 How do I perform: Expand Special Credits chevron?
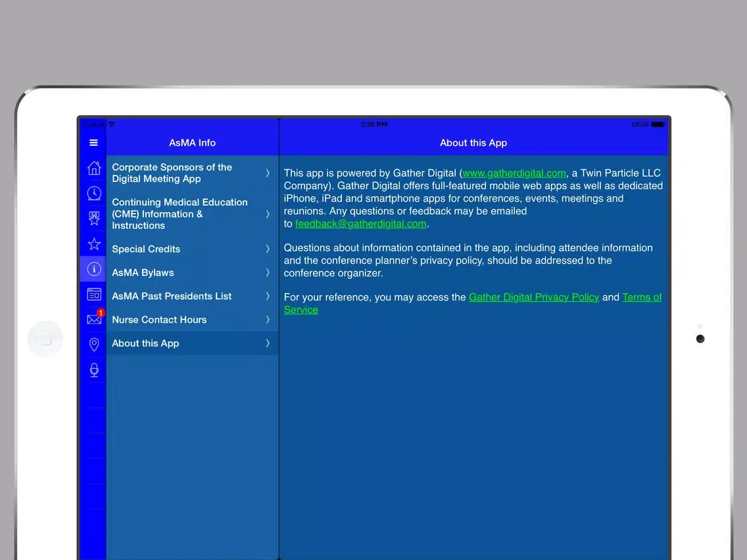[268, 248]
